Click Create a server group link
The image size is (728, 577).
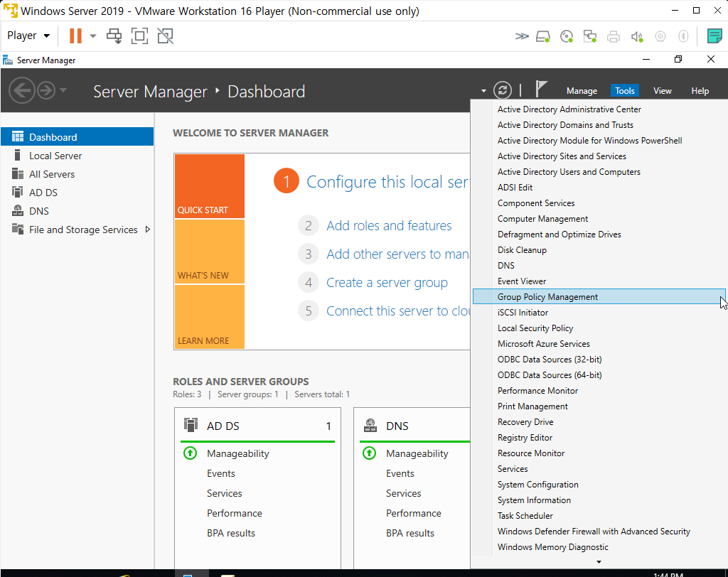387,283
